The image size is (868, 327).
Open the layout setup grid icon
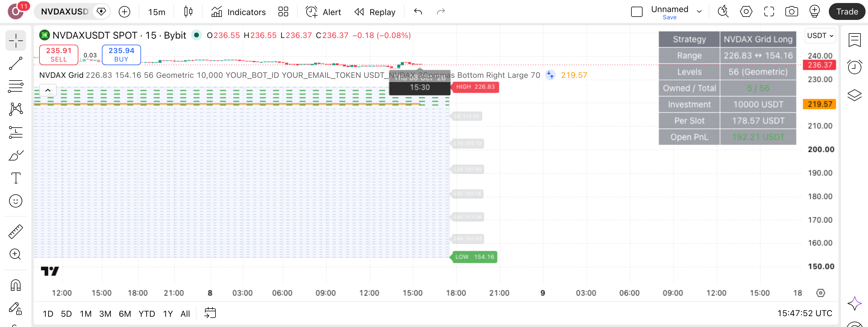tap(283, 12)
